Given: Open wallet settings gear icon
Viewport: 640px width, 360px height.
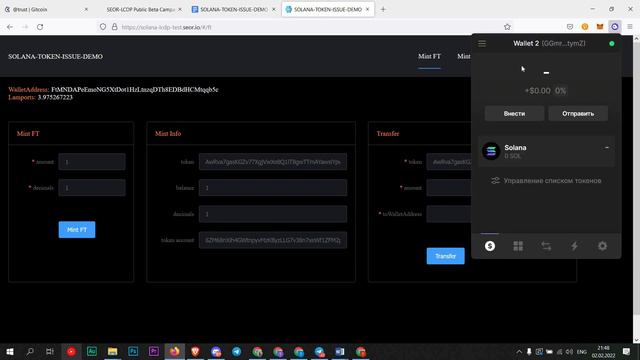Looking at the screenshot, I should pos(602,246).
